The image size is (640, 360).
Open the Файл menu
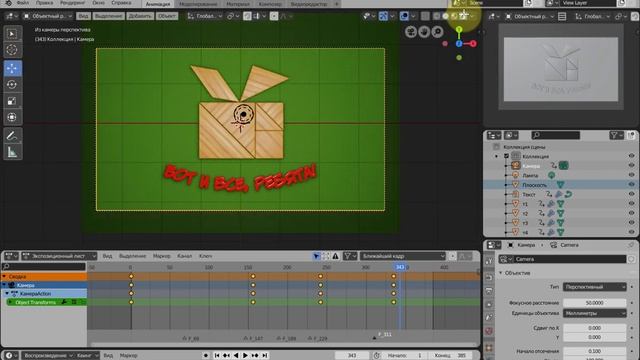(22, 3)
